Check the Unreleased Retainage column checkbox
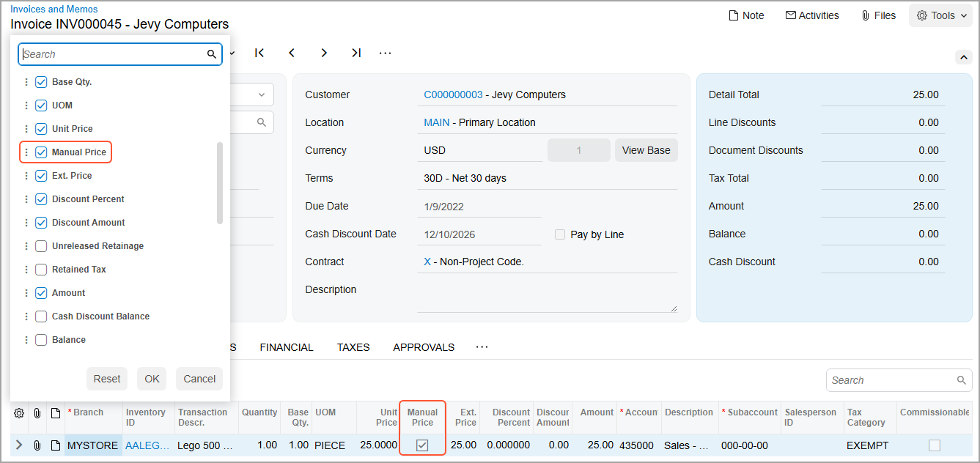 coord(41,246)
